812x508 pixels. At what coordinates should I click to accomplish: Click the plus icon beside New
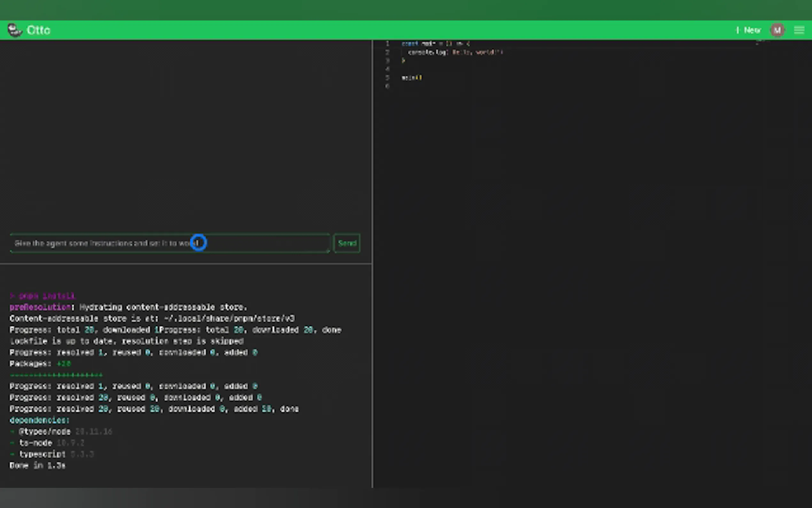coord(738,30)
